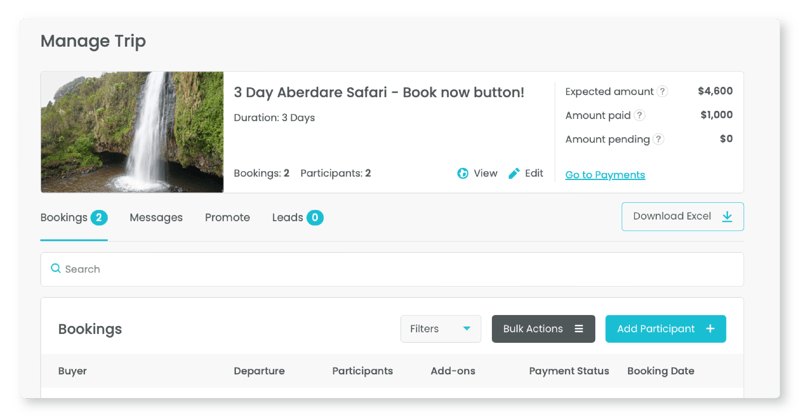Click the Amount paid help icon
The width and height of the screenshot is (800, 417).
639,115
